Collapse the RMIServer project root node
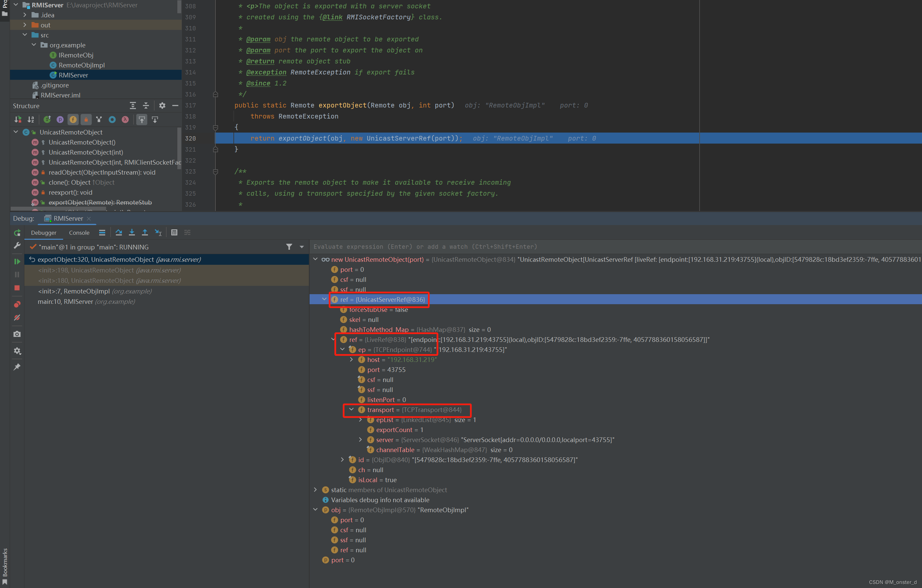Image resolution: width=922 pixels, height=588 pixels. pyautogui.click(x=16, y=5)
